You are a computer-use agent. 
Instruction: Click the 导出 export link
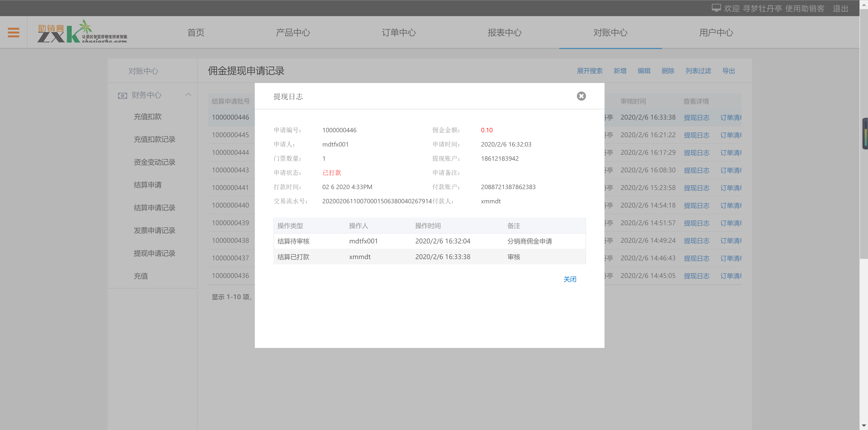[x=728, y=71]
